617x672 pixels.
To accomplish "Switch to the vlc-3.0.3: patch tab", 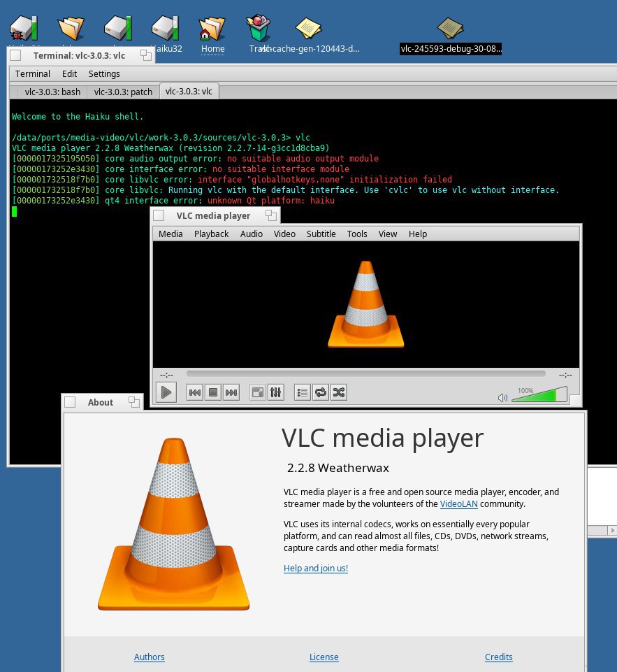I will tap(123, 92).
